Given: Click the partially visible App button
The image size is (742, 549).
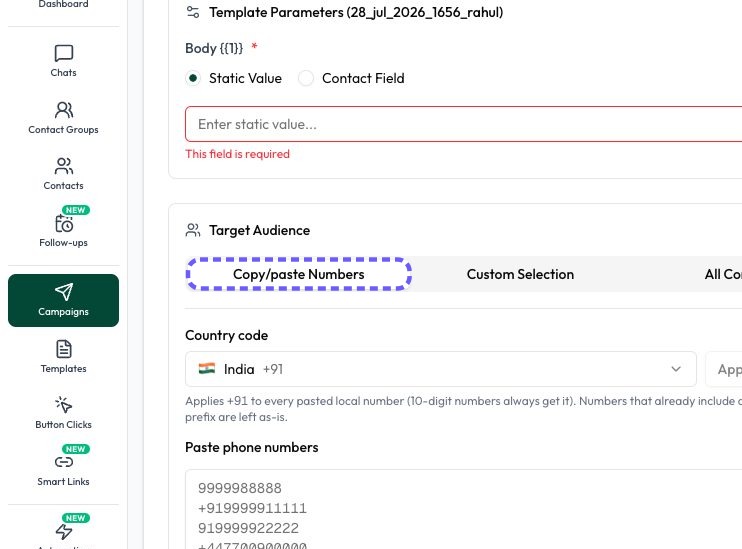Looking at the screenshot, I should pyautogui.click(x=724, y=369).
